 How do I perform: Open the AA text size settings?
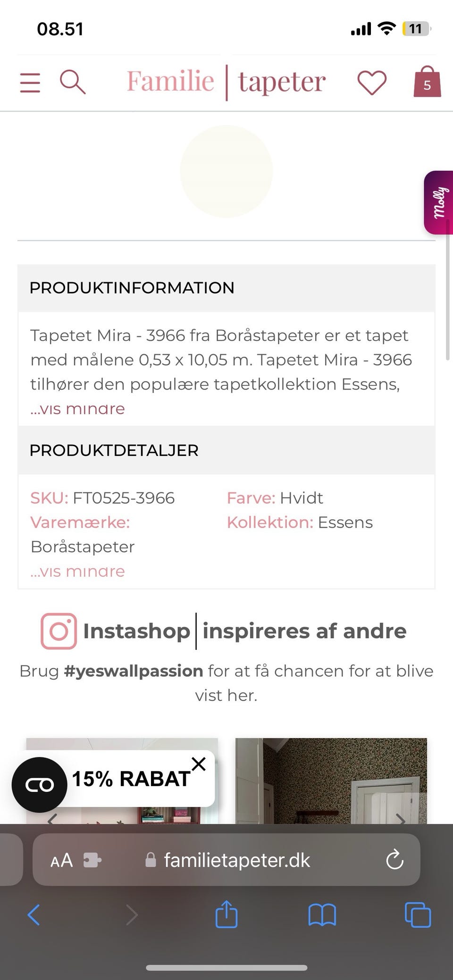[x=62, y=860]
